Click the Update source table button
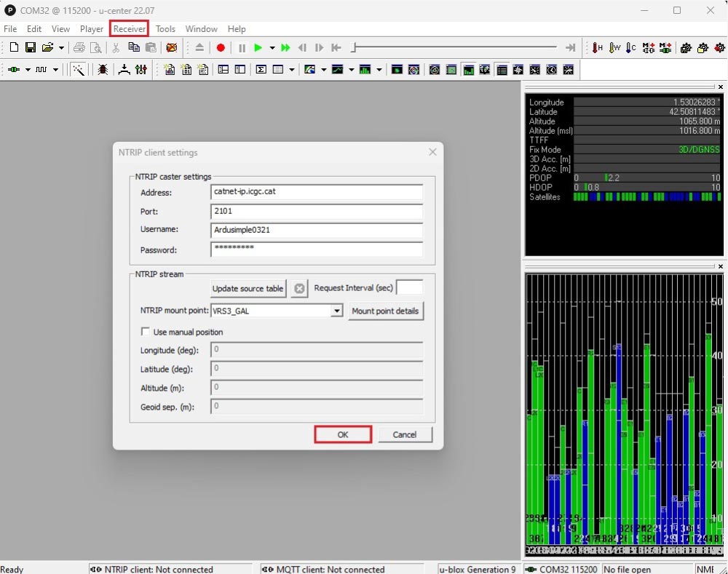The height and width of the screenshot is (574, 728). click(248, 288)
